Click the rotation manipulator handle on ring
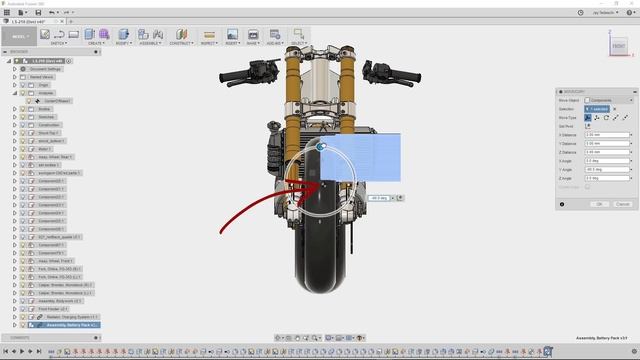The height and width of the screenshot is (360, 640). coord(321,146)
